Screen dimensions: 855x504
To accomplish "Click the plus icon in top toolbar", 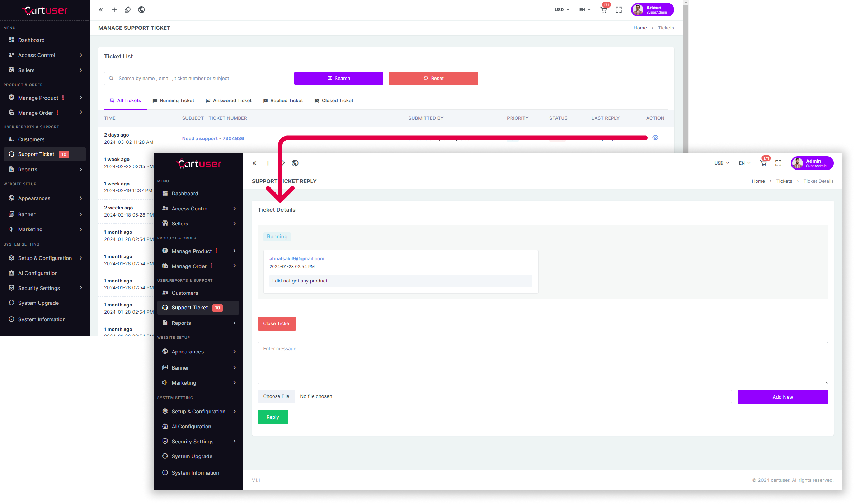I will 114,10.
